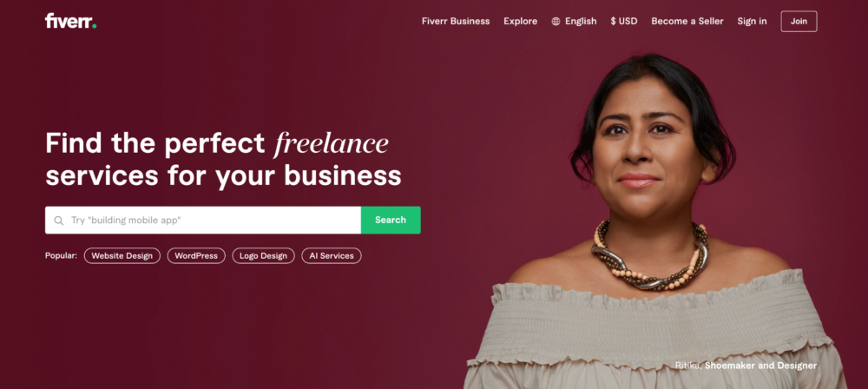Viewport: 868px width, 389px height.
Task: Click the magnifier icon in search box
Action: [x=59, y=221]
